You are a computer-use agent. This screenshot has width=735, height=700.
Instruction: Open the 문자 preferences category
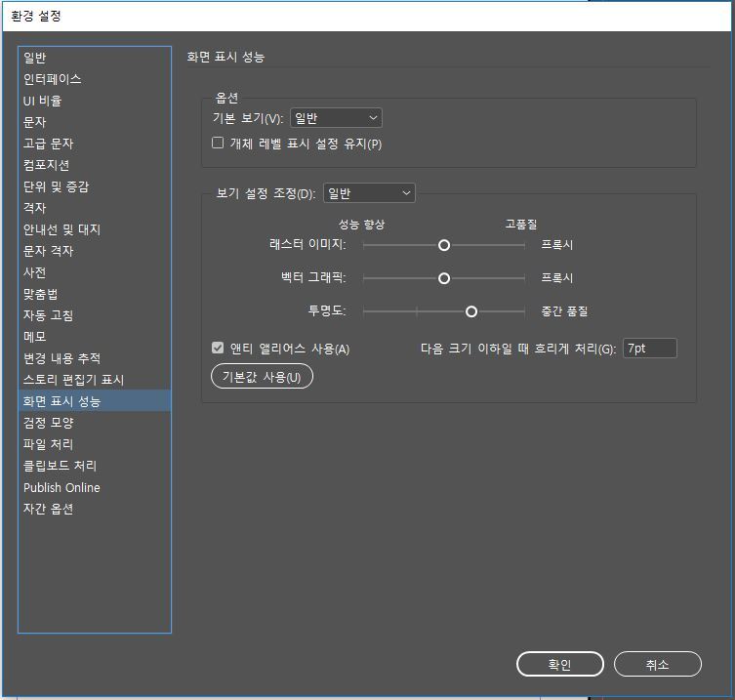tap(95, 122)
